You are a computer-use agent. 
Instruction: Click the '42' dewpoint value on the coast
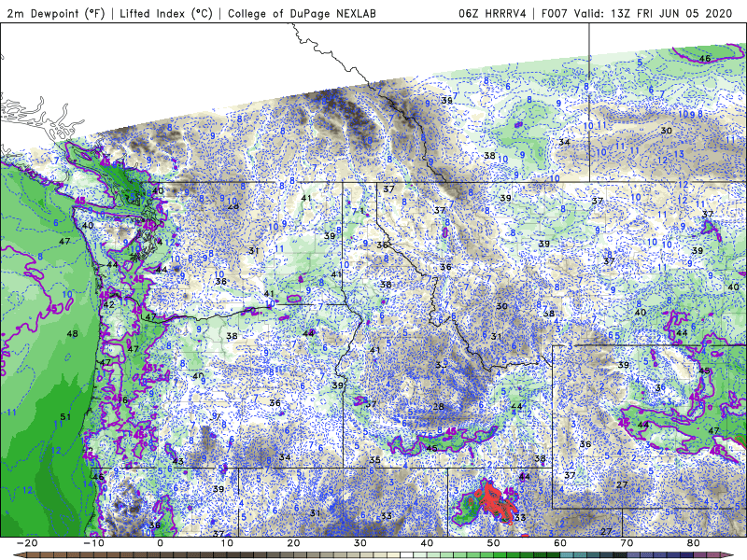(108, 305)
